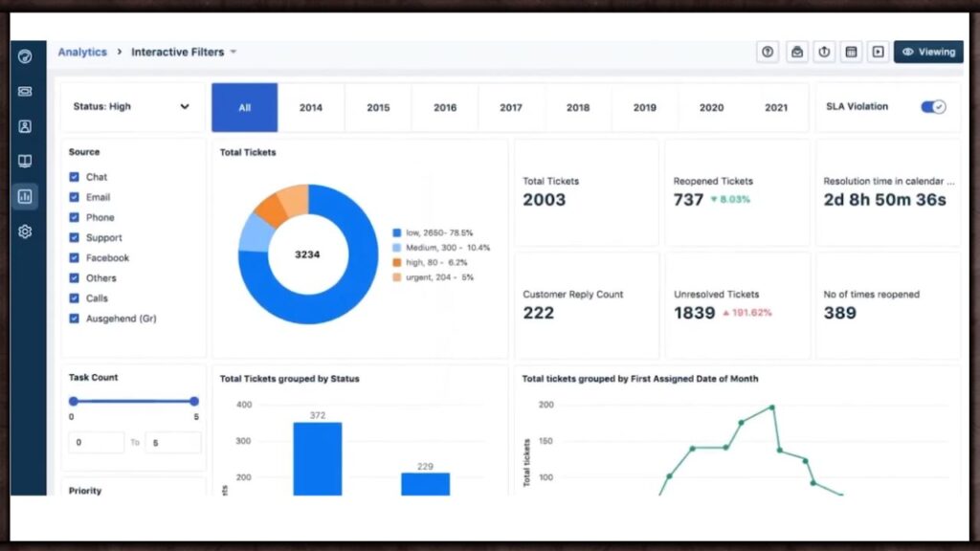Viewport: 980px width, 551px height.
Task: Click the Task Count slider right handle
Action: pos(194,401)
